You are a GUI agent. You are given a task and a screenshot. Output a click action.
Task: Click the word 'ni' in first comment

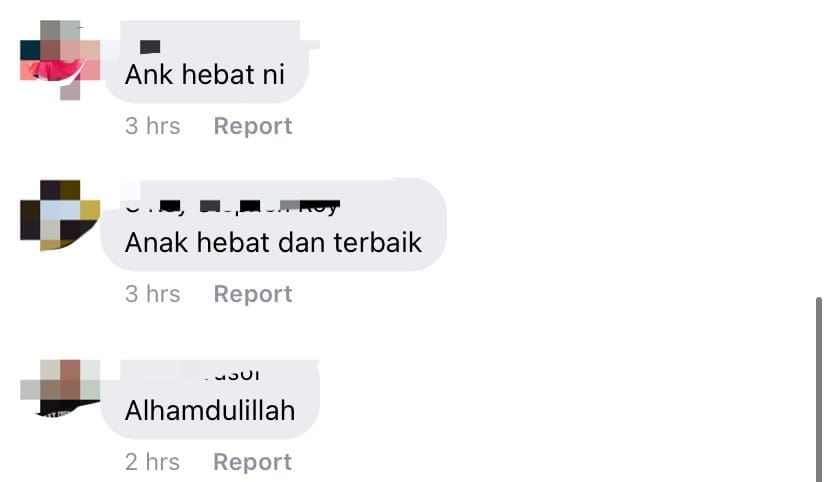click(x=274, y=74)
